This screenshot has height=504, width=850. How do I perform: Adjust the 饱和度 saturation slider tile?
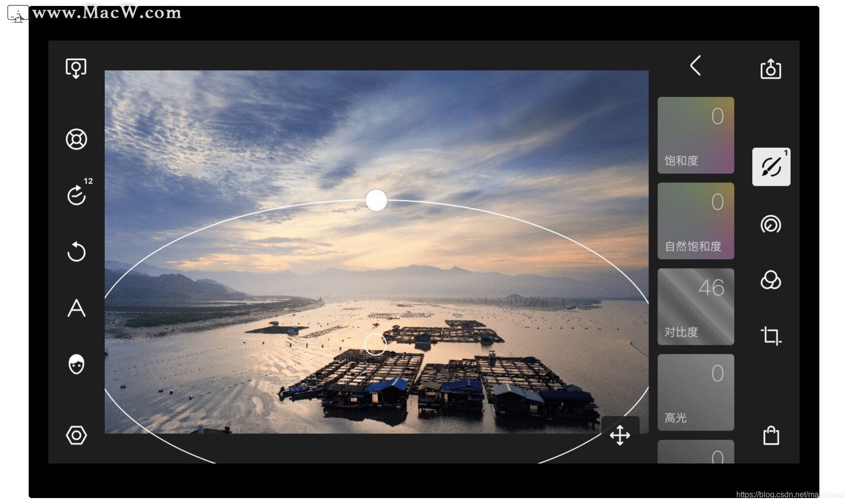[x=695, y=135]
